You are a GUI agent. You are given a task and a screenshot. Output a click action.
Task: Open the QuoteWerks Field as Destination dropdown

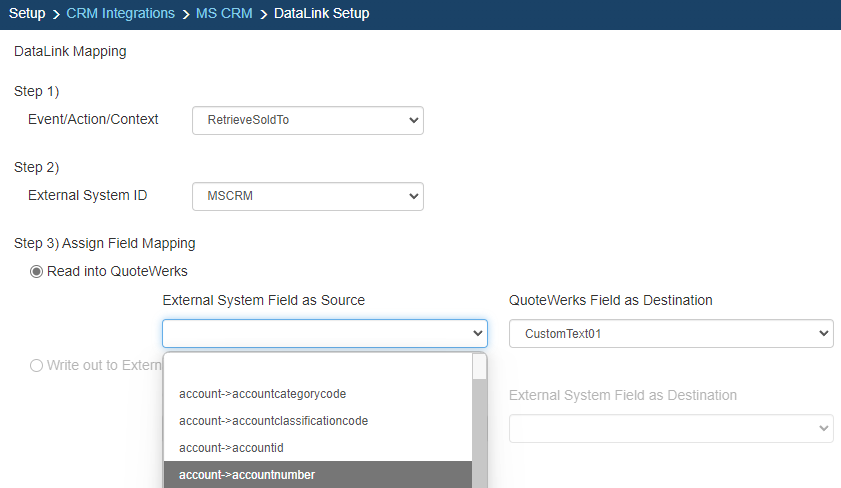pyautogui.click(x=670, y=333)
